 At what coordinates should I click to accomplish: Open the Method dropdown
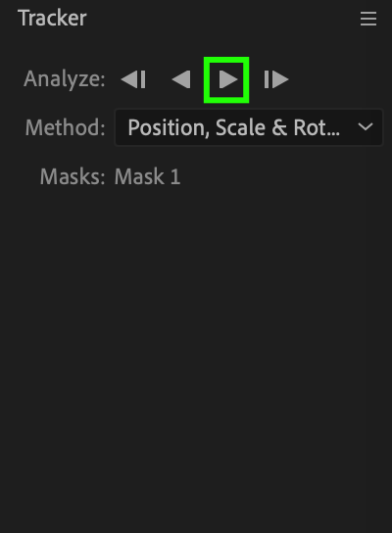pyautogui.click(x=249, y=127)
